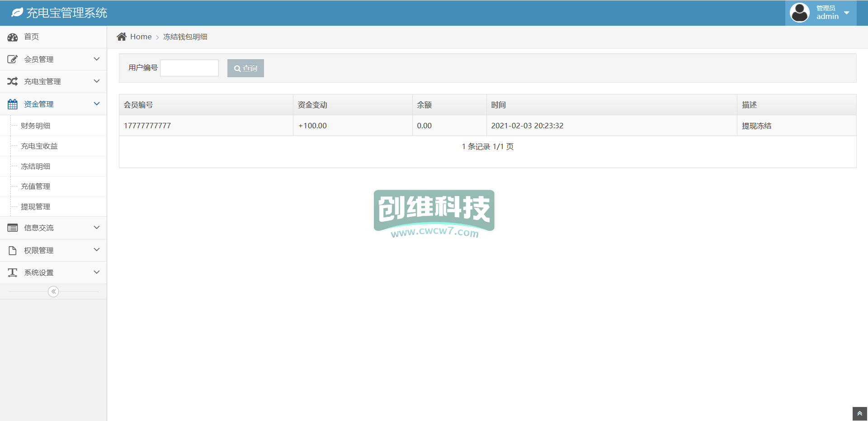
Task: Open 财务明细 submenu item
Action: pos(36,126)
